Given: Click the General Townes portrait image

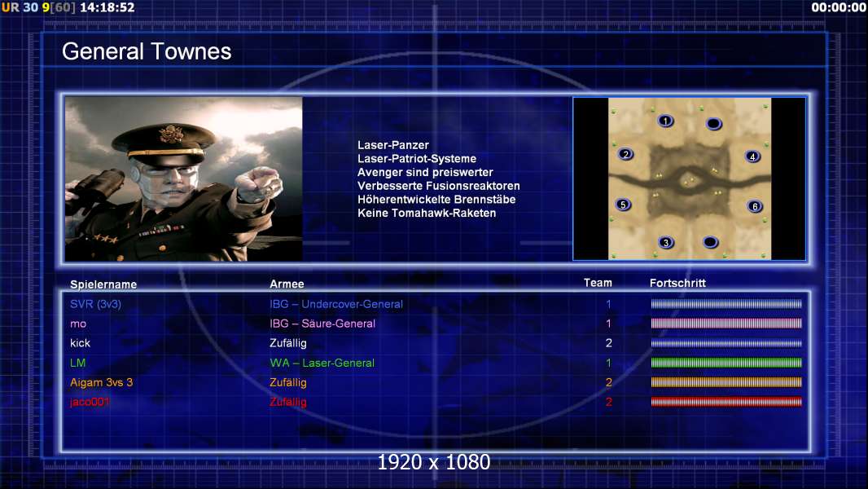Looking at the screenshot, I should (184, 178).
